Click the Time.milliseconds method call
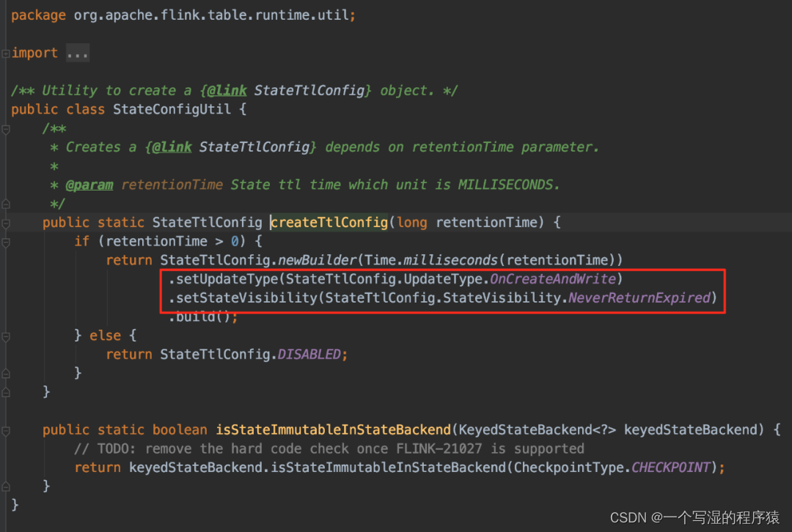 [431, 260]
